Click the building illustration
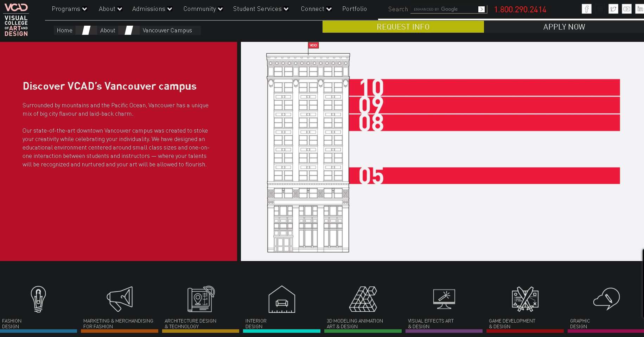 coord(308,153)
